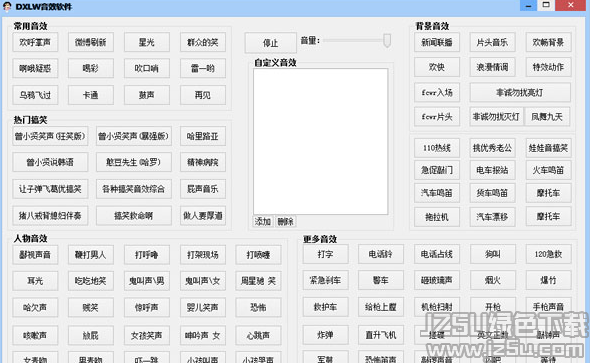Play the 乌鸦飞过 sound effect
The height and width of the screenshot is (363, 590).
coord(35,95)
